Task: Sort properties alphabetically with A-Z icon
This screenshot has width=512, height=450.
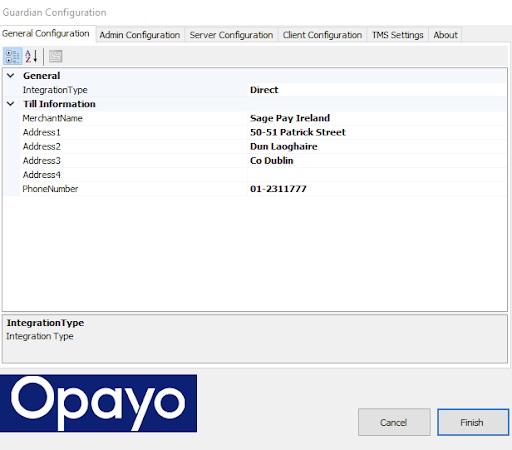Action: (31, 56)
